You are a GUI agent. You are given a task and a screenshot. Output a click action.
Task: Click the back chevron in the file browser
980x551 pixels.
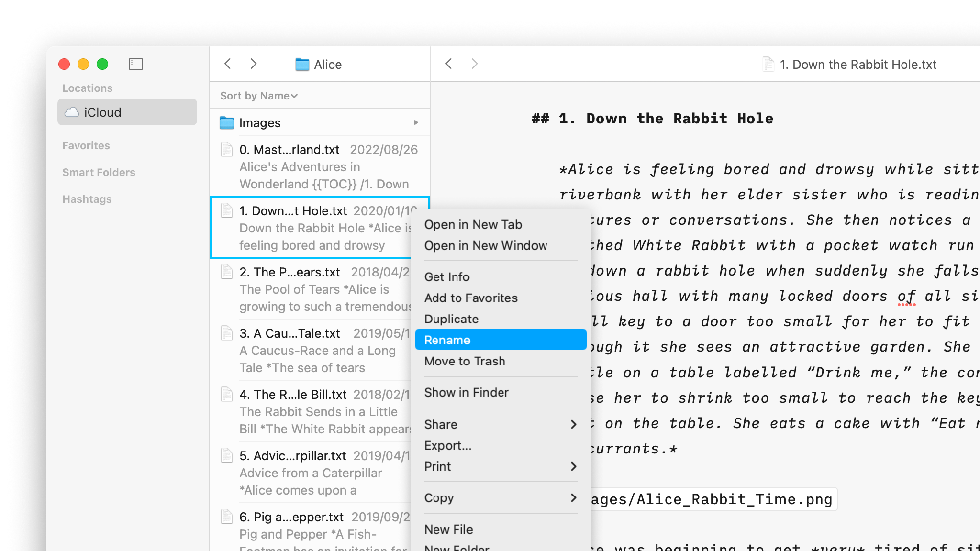(227, 64)
